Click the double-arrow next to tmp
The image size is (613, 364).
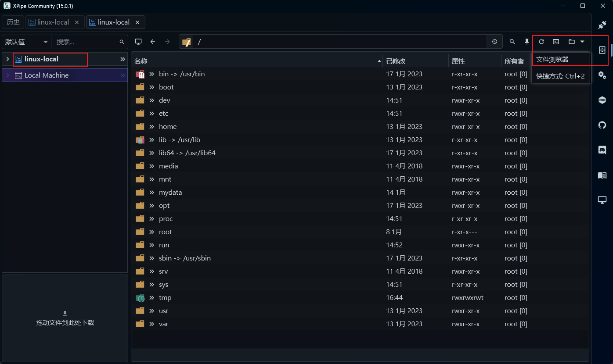(152, 298)
